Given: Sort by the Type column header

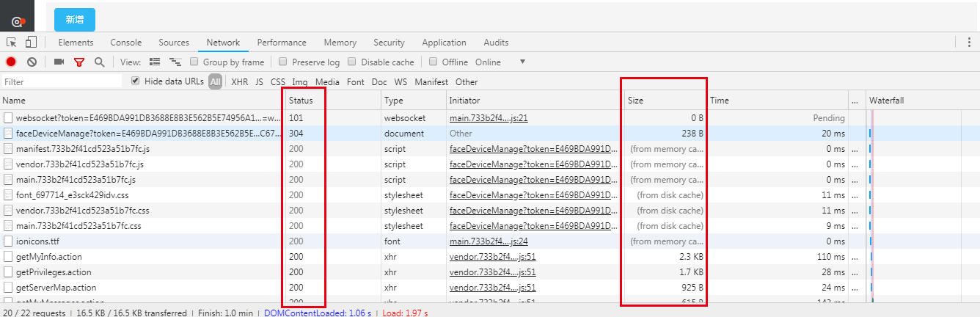Looking at the screenshot, I should click(x=414, y=101).
